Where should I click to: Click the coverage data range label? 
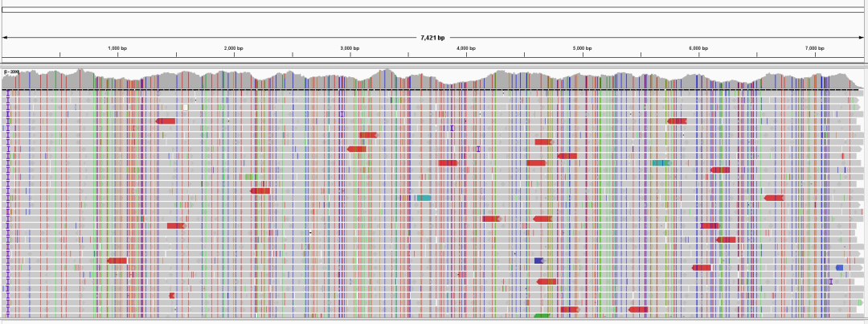coord(11,72)
